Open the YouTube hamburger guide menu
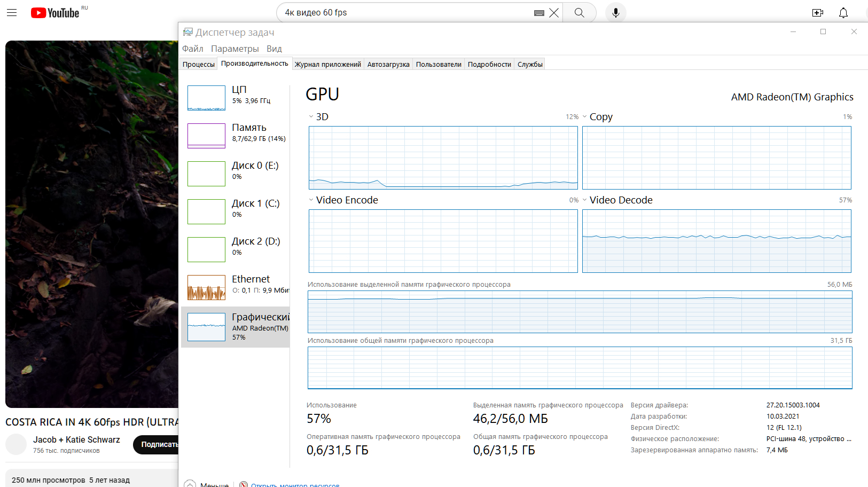 [12, 13]
